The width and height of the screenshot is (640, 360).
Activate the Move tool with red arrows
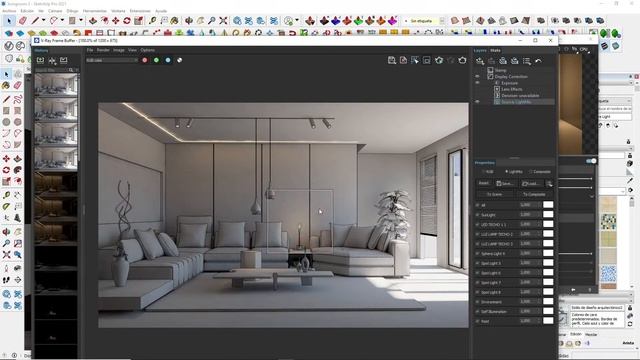(116, 20)
